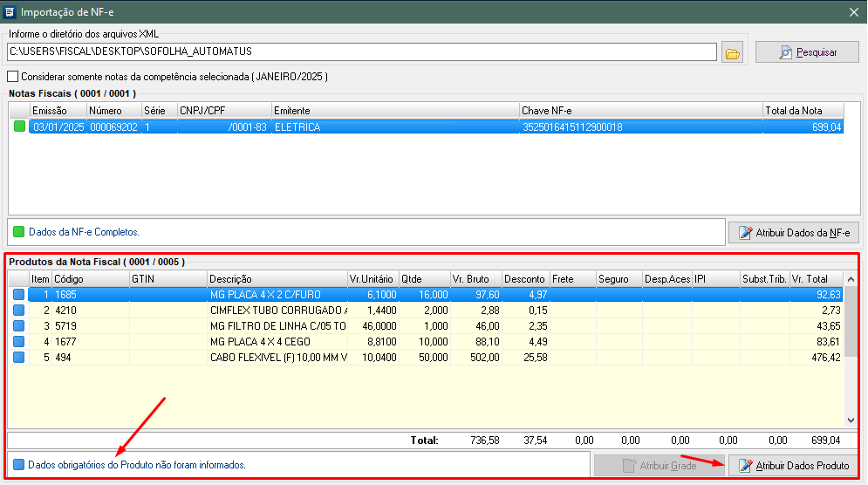Close the Importação de NF-e window
Viewport: 868px width, 485px height.
coord(854,11)
